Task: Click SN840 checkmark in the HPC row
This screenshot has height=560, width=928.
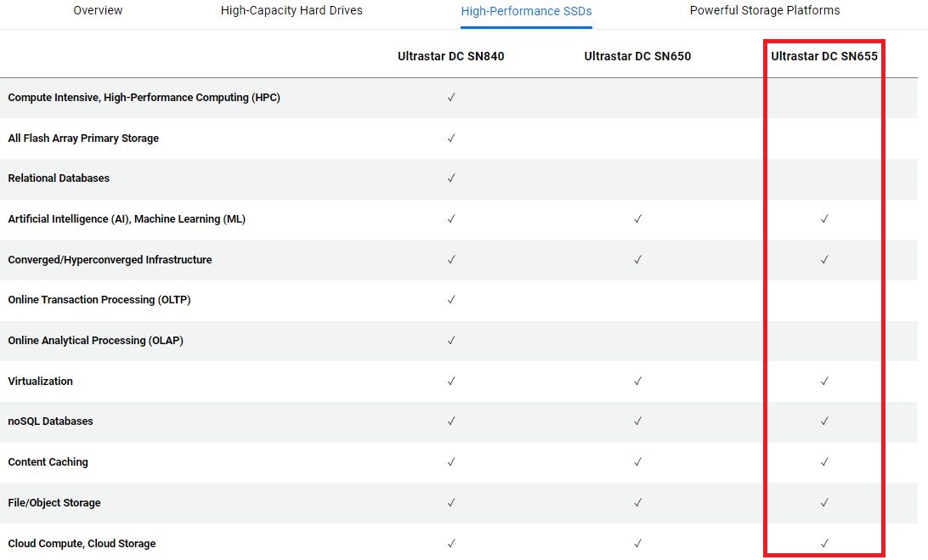Action: tap(451, 98)
